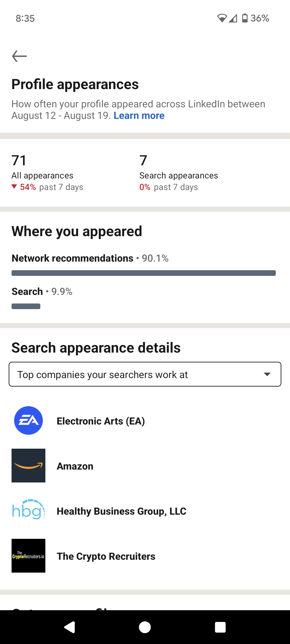This screenshot has width=290, height=644.
Task: Tap the Amazon company logo
Action: 28,466
